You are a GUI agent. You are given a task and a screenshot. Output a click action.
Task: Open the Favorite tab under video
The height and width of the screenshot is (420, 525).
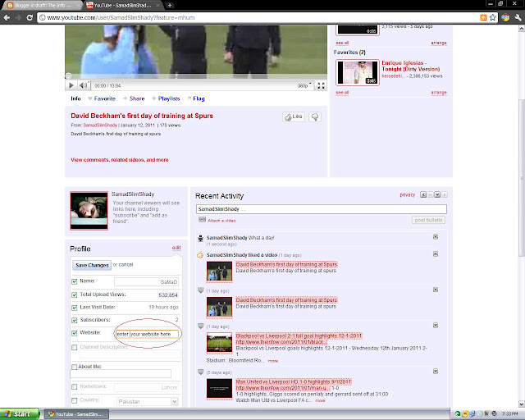(102, 98)
